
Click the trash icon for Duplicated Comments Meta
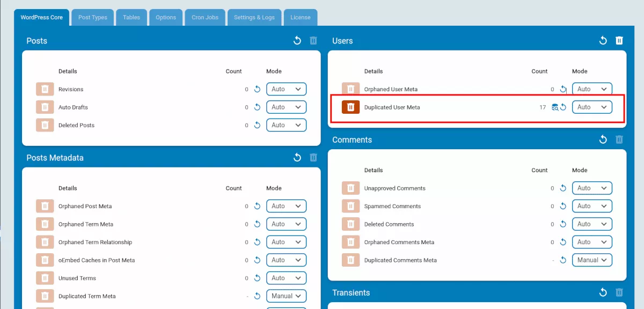click(x=350, y=260)
